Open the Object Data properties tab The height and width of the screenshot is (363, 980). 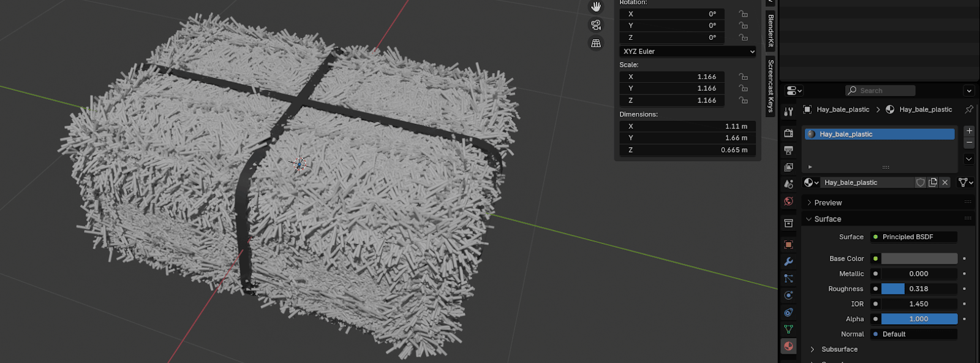[788, 329]
